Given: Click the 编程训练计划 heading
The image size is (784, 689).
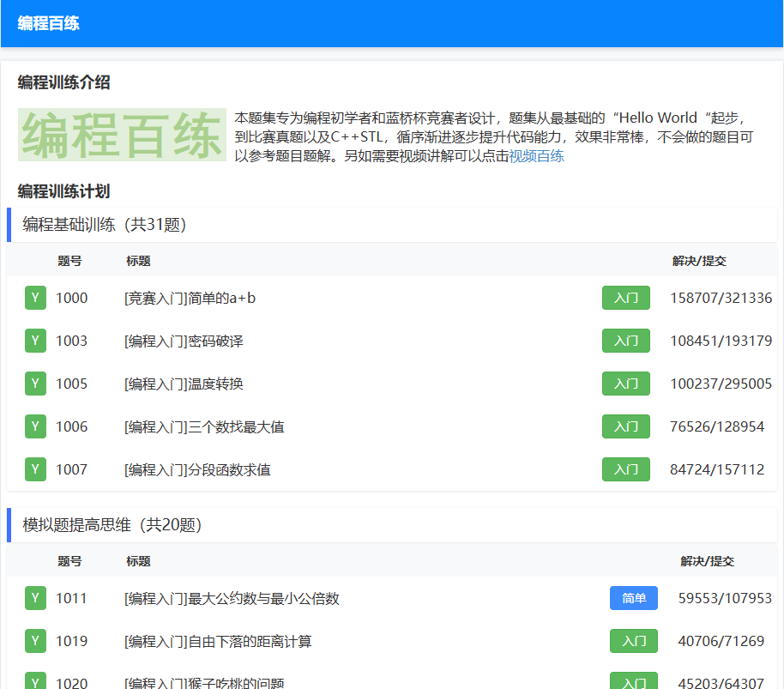Looking at the screenshot, I should point(64,191).
